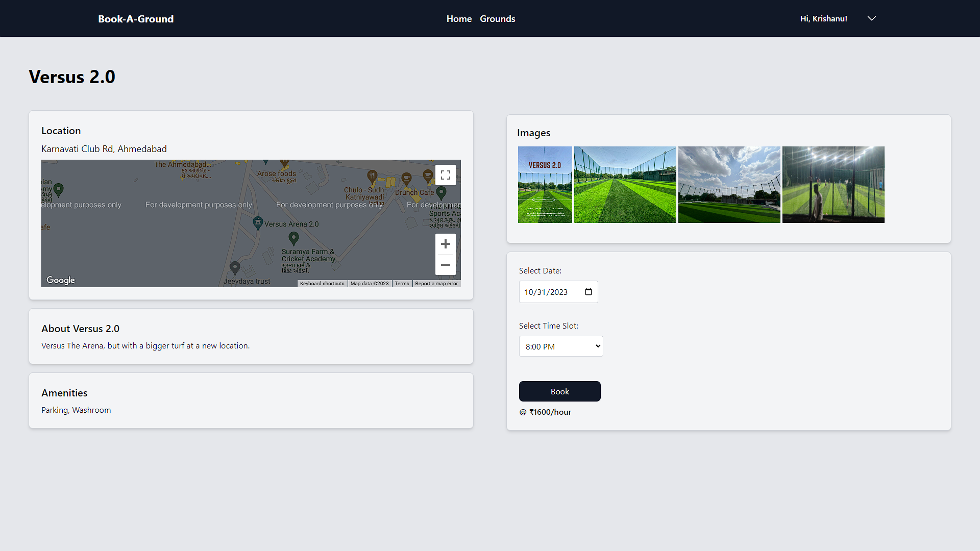Open the map fullscreen view icon

point(445,174)
